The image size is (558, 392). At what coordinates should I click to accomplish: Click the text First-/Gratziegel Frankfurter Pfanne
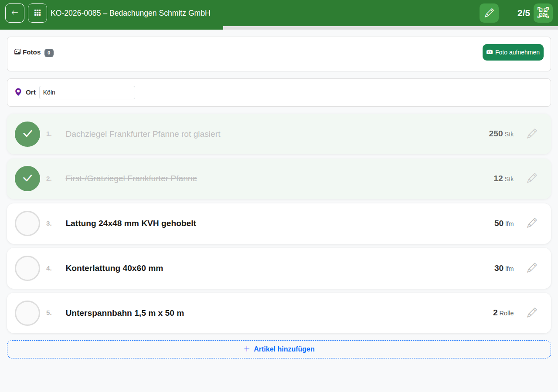tap(131, 179)
